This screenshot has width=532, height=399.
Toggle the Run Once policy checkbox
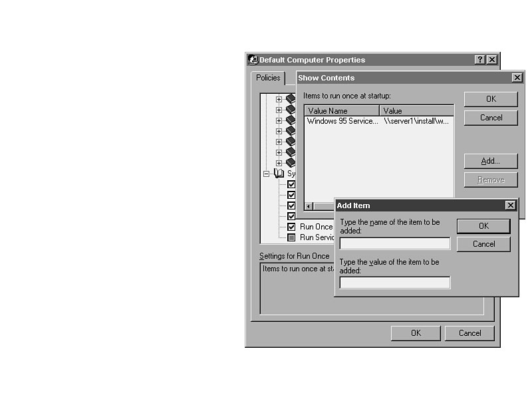[x=291, y=227]
